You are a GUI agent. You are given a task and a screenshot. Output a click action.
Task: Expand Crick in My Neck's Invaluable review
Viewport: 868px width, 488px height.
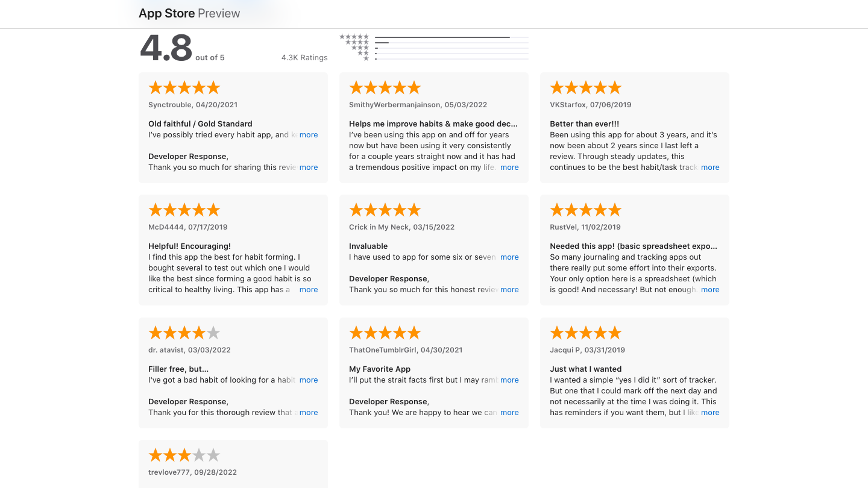(x=509, y=257)
